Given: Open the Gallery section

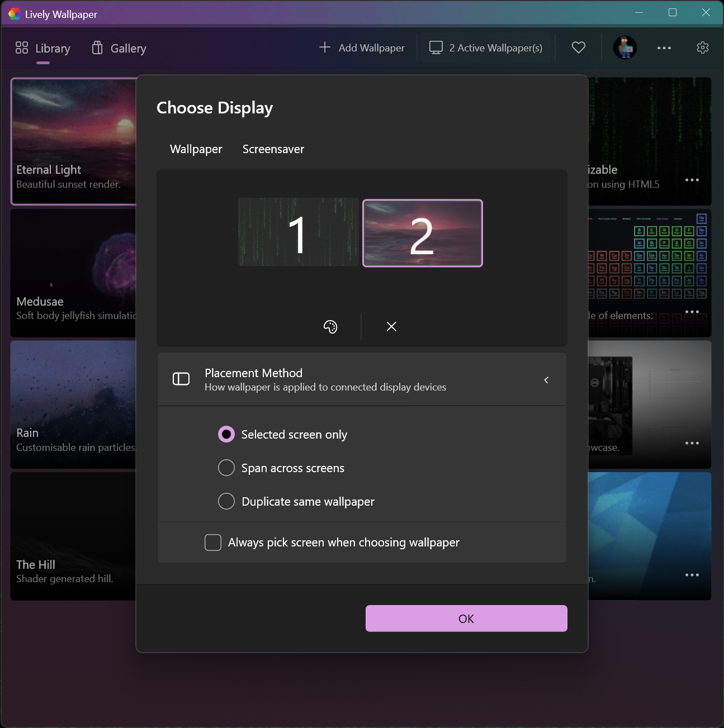Looking at the screenshot, I should (119, 48).
